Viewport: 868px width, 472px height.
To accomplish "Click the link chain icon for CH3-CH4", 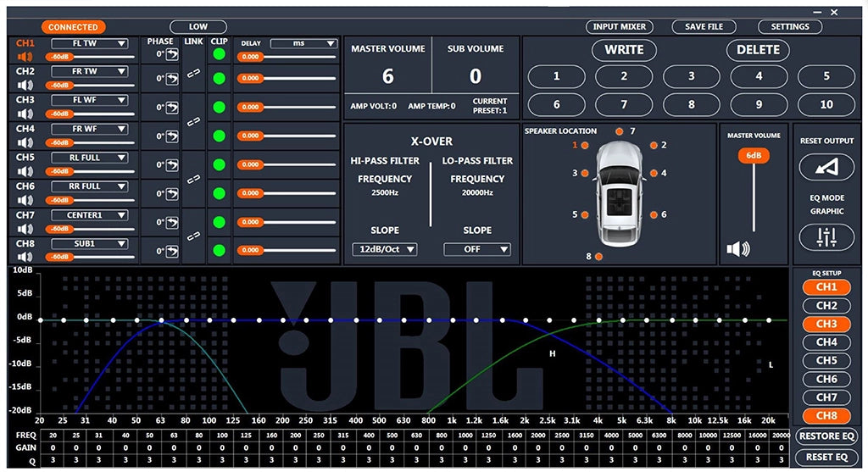I will pos(193,122).
